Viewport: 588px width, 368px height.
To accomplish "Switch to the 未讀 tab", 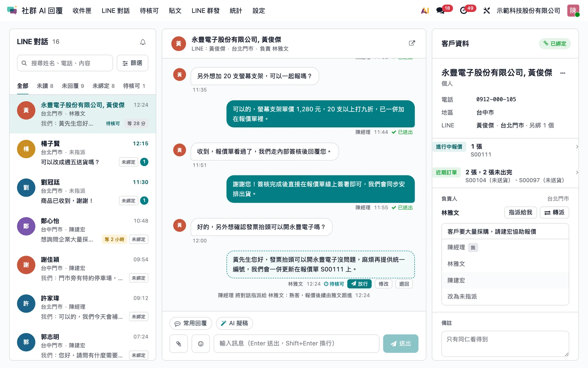I will pos(45,86).
